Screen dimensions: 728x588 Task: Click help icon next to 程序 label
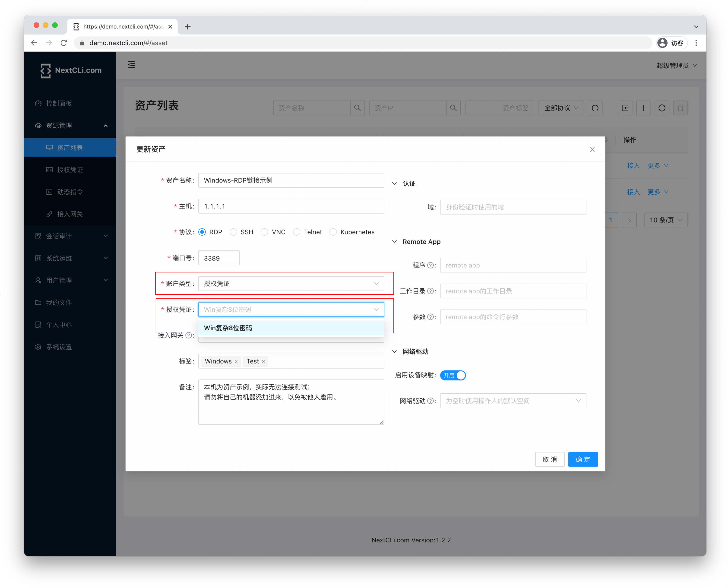[430, 266]
